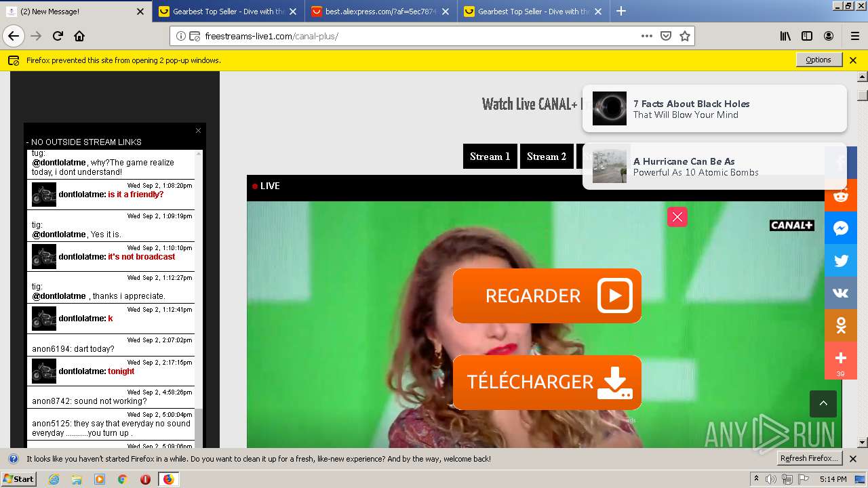
Task: Save page to Pocket
Action: (x=666, y=36)
